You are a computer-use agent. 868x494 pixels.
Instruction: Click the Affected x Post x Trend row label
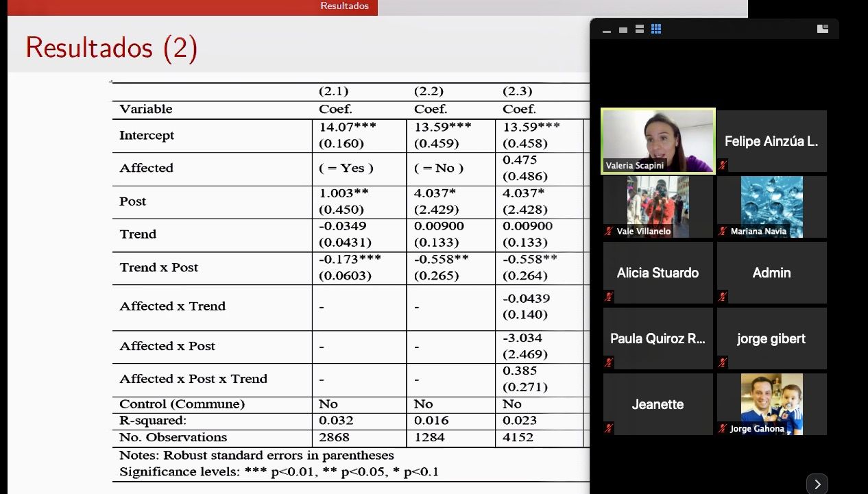point(193,379)
